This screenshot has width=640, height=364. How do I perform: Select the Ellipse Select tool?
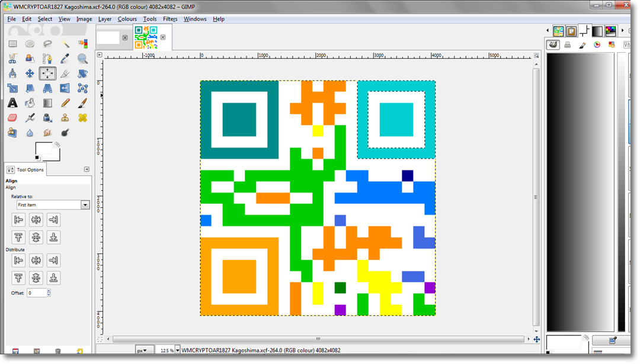pyautogui.click(x=30, y=44)
